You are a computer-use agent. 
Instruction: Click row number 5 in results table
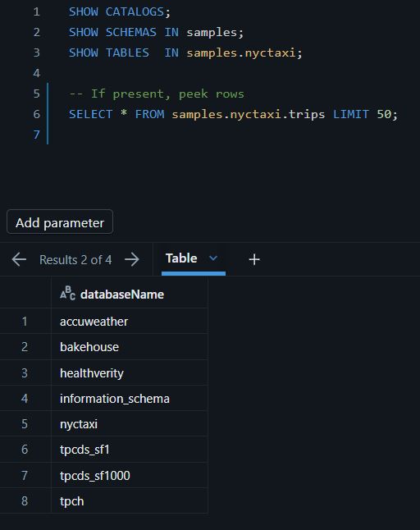click(x=25, y=424)
